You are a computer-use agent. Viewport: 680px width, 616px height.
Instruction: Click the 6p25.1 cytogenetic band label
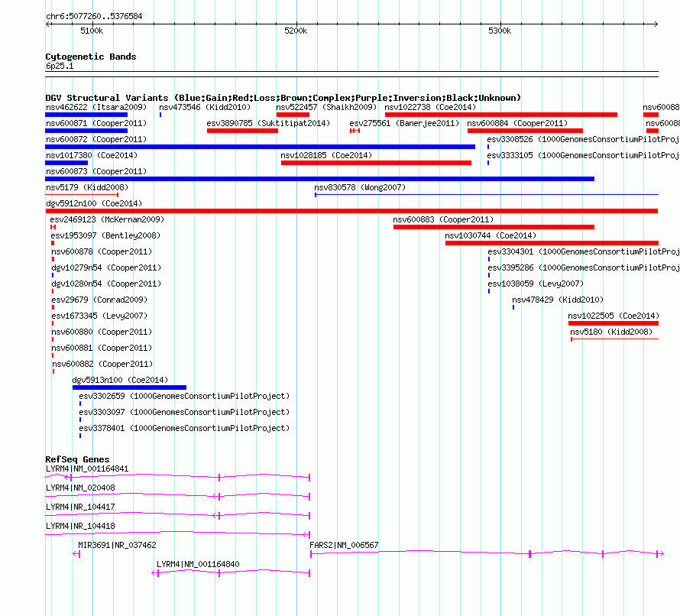coord(60,66)
